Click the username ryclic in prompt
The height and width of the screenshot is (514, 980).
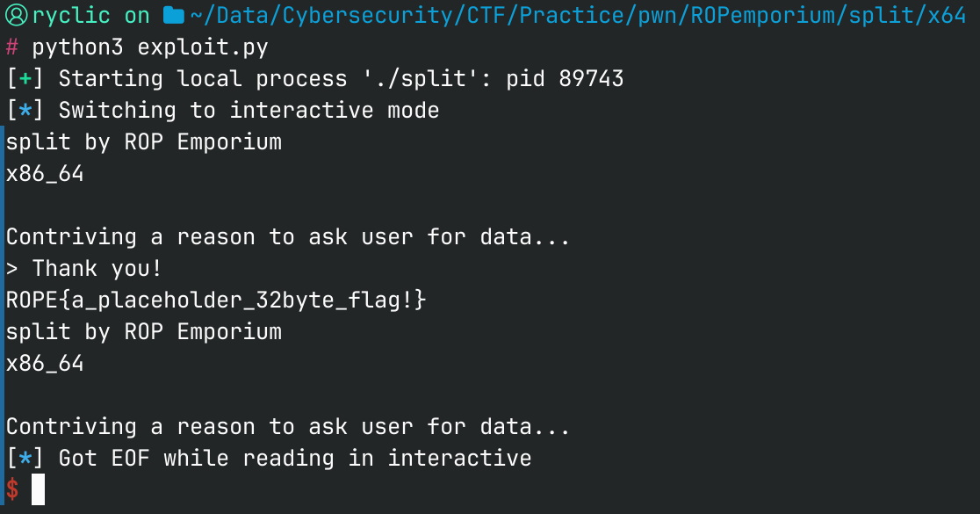point(71,16)
